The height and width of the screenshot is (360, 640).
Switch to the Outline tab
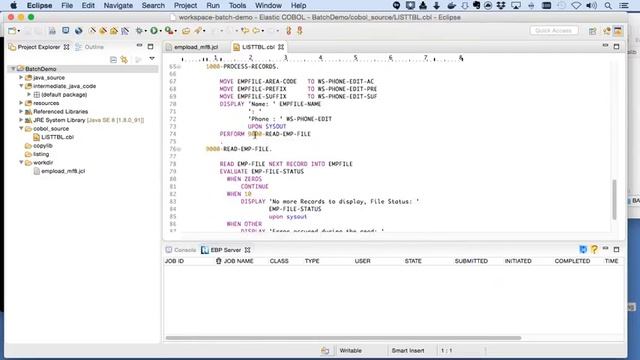89,47
